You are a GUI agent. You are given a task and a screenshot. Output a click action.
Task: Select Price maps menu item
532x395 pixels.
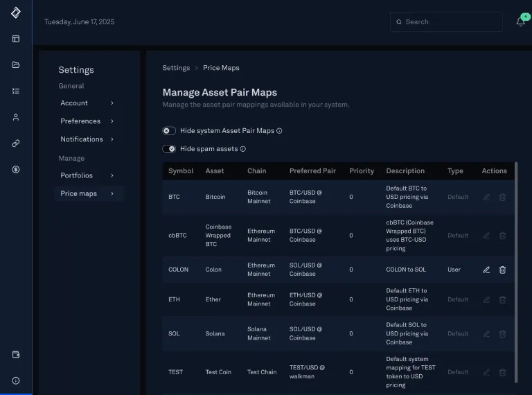pyautogui.click(x=89, y=193)
